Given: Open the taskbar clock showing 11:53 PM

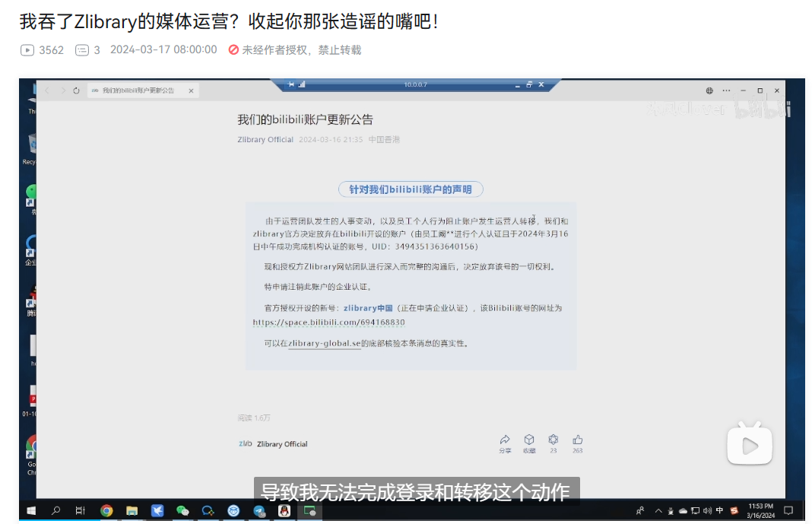Looking at the screenshot, I should coord(761,511).
